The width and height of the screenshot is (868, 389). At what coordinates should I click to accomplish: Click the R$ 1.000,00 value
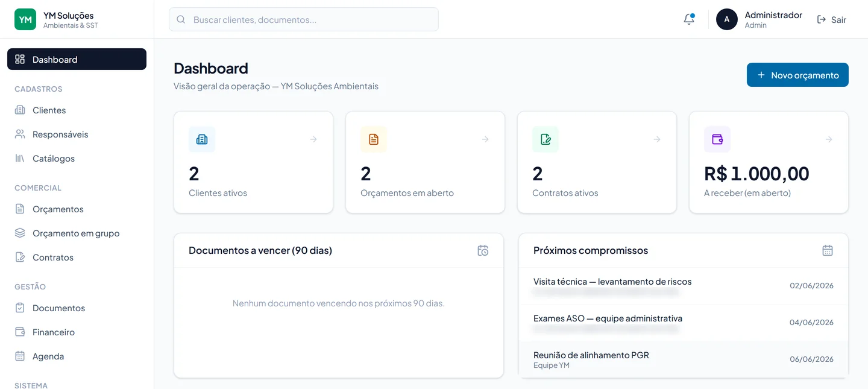pyautogui.click(x=756, y=174)
